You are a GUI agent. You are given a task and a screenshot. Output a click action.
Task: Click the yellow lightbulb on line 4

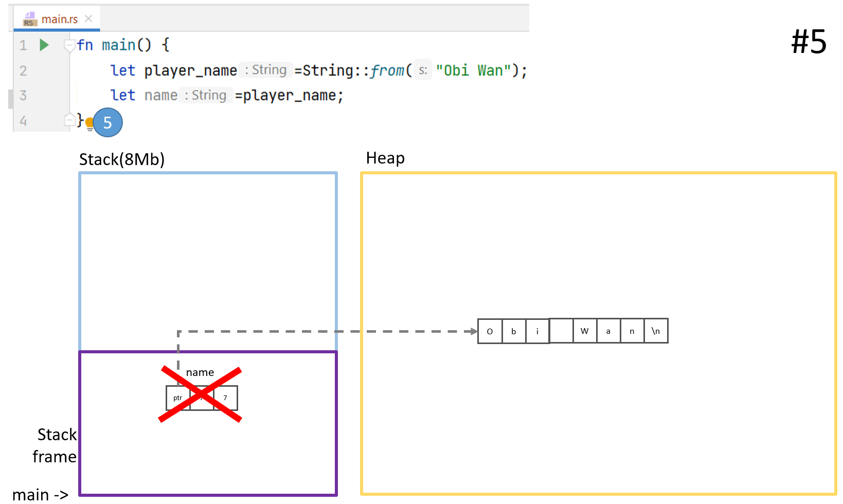(89, 123)
